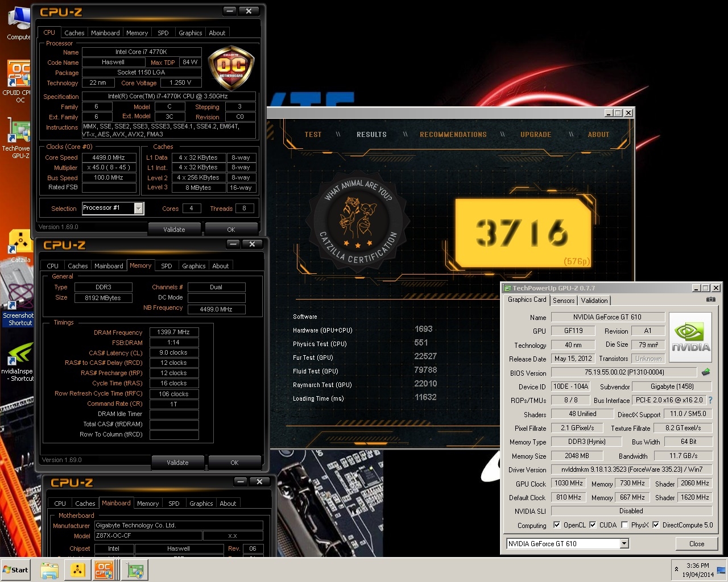Open the Computer desktop icon
This screenshot has height=582, width=728.
click(19, 23)
